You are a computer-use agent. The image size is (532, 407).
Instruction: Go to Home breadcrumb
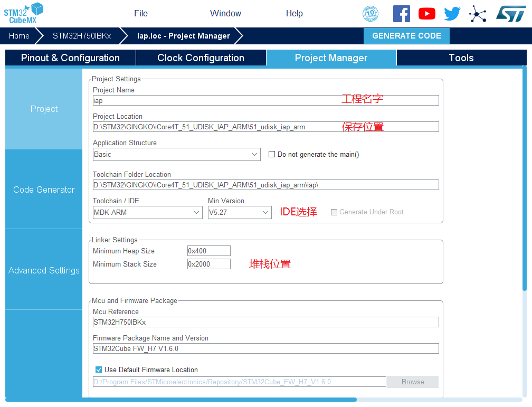tap(19, 36)
